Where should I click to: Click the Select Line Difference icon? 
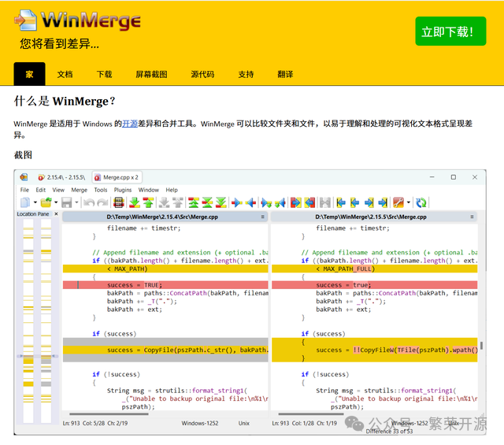tap(119, 202)
